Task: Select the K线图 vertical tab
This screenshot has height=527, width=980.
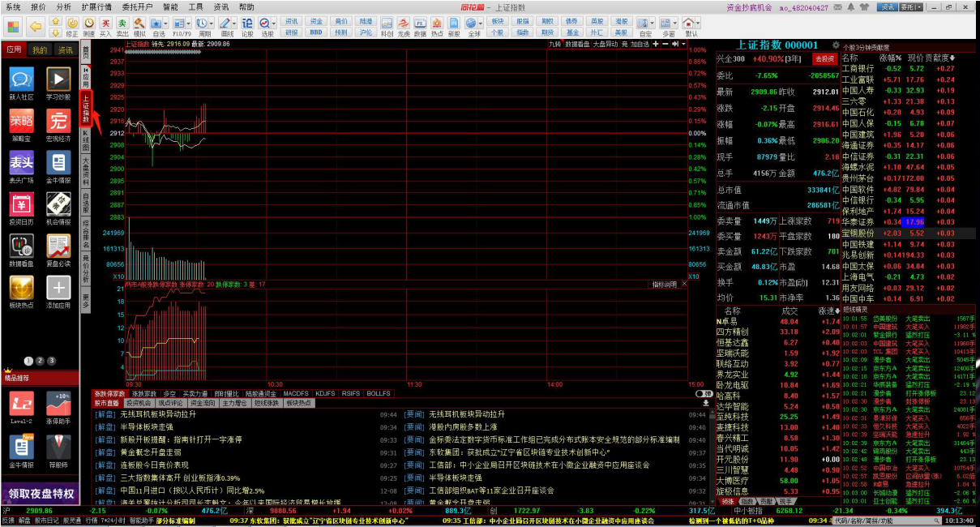Action: coord(85,142)
